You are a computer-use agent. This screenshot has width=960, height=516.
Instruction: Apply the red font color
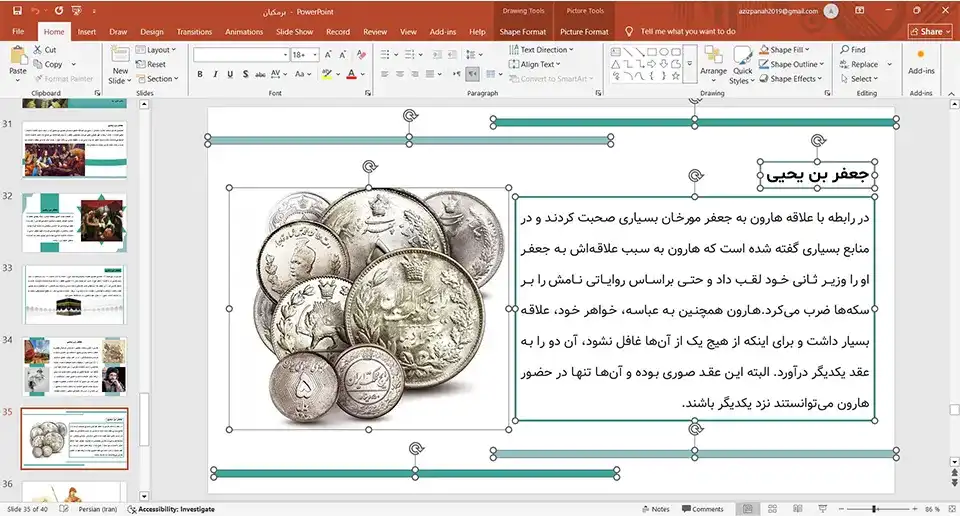pyautogui.click(x=351, y=74)
